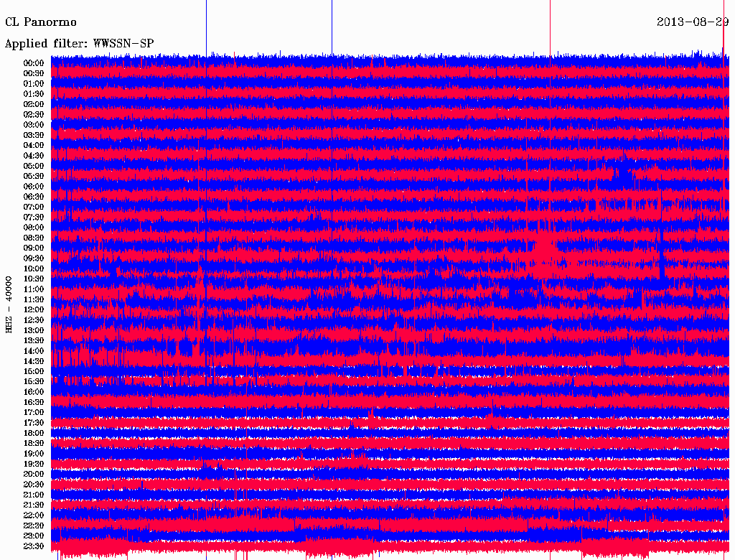Select the 06:00 time label
Image resolution: width=735 pixels, height=560 pixels.
coord(34,186)
